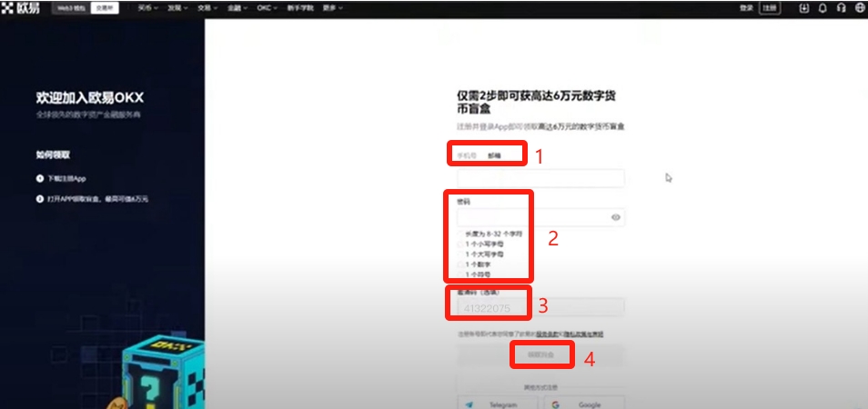868x409 pixels.
Task: Click the 注册 button in header
Action: pyautogui.click(x=770, y=8)
